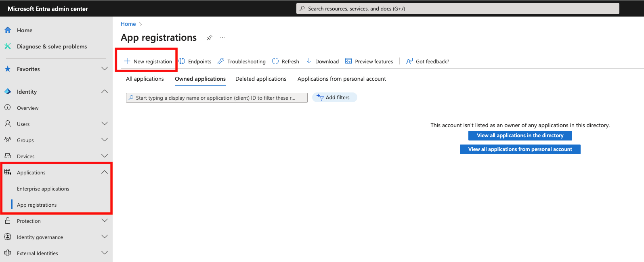Viewport: 644px width, 262px height.
Task: Expand the Users menu chevron
Action: (105, 124)
